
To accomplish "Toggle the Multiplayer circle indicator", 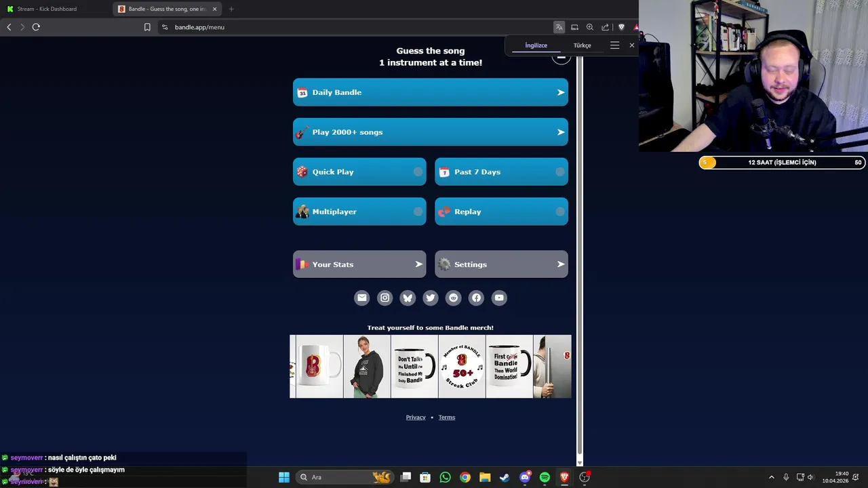I will point(418,211).
